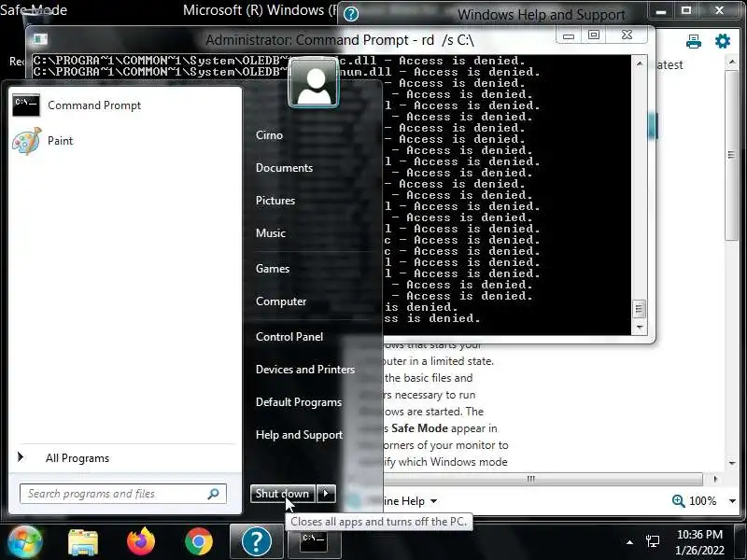
Task: Show hidden tray icons arrow
Action: click(x=629, y=542)
